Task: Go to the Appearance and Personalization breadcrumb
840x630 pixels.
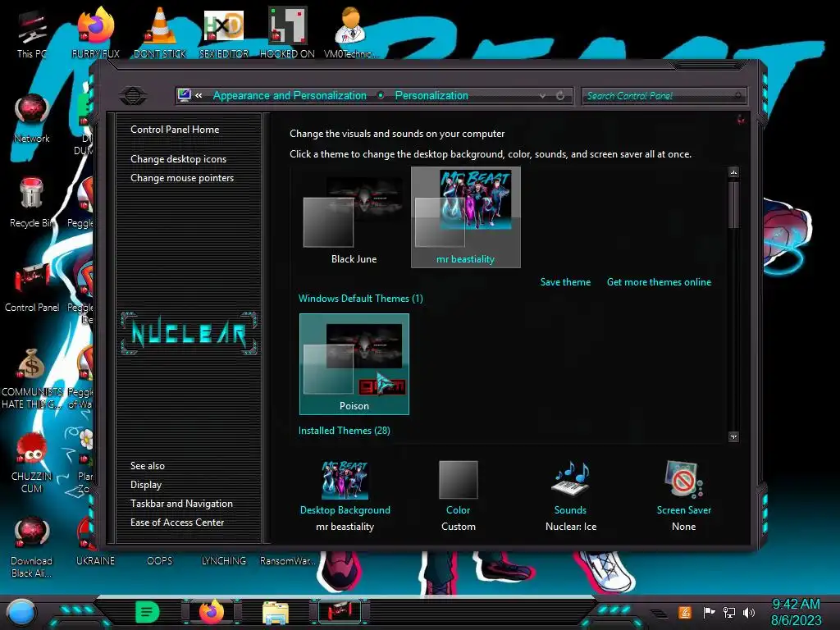Action: (x=290, y=95)
